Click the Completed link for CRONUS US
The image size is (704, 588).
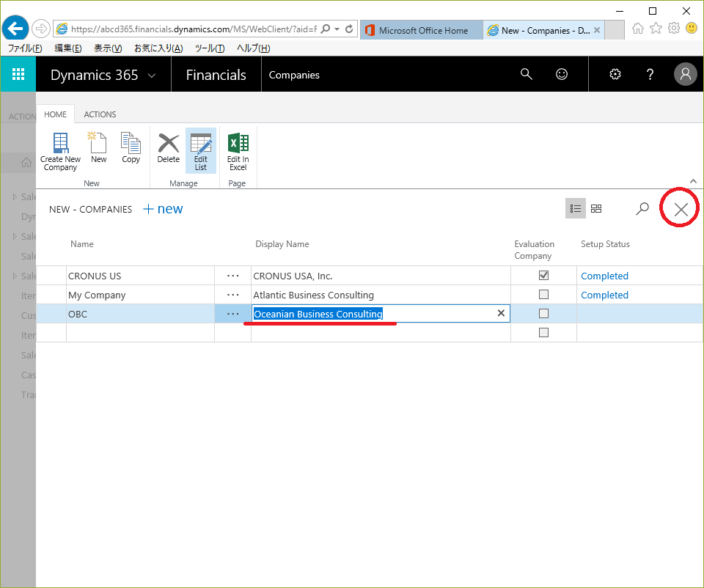[x=604, y=276]
